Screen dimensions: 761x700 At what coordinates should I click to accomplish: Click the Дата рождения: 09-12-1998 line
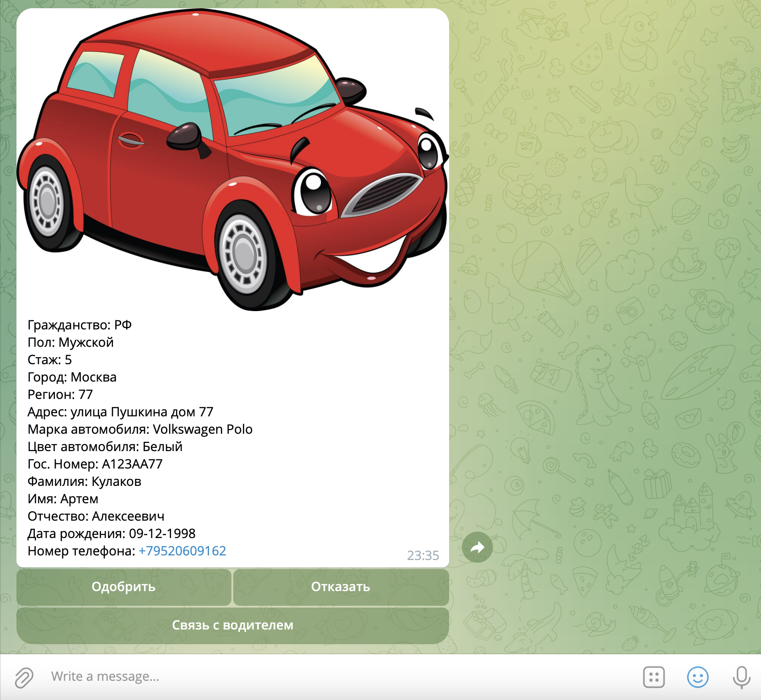[112, 533]
